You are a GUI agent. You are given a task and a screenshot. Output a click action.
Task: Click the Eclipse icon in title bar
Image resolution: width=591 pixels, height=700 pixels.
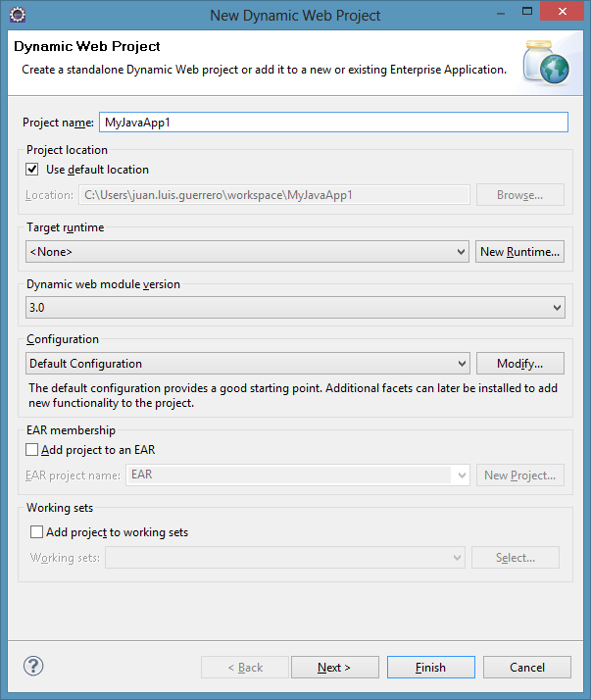18,15
